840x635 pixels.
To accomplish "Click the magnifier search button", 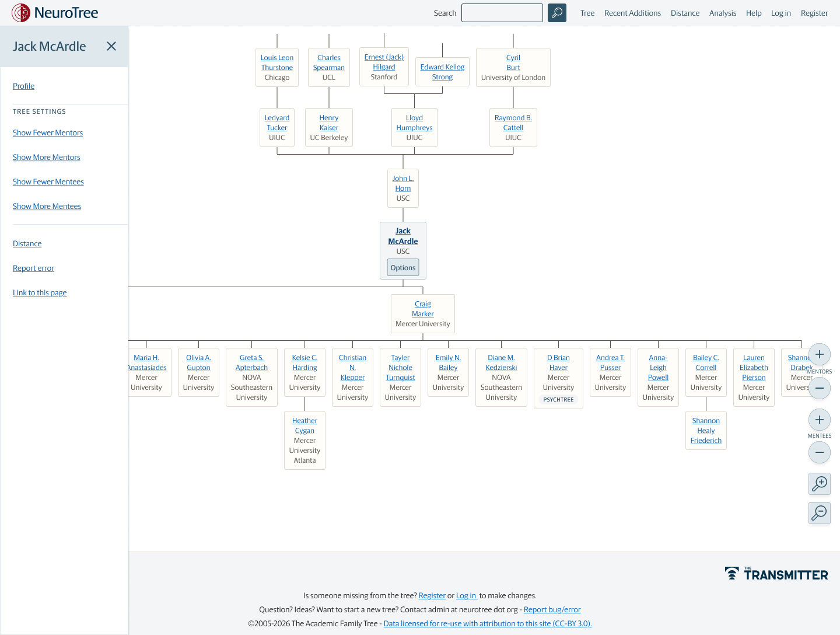I will (x=557, y=13).
